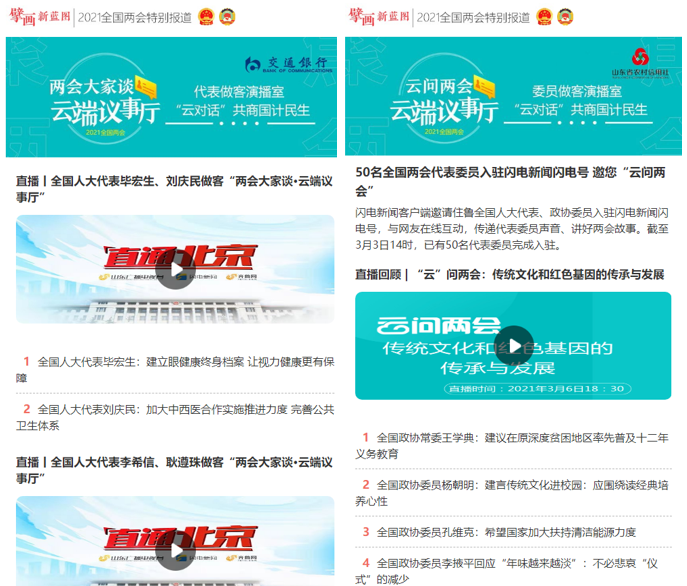
Task: Click the chat bubble icon beside 云问两会
Action: click(484, 87)
